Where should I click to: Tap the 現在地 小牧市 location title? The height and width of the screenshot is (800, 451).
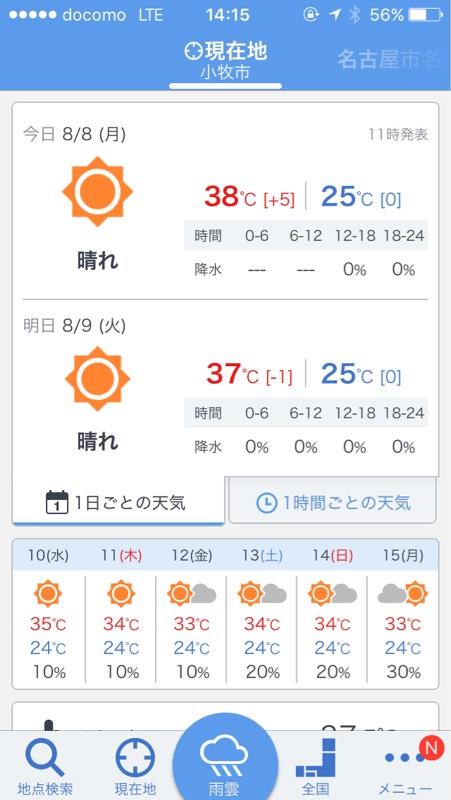pos(225,61)
